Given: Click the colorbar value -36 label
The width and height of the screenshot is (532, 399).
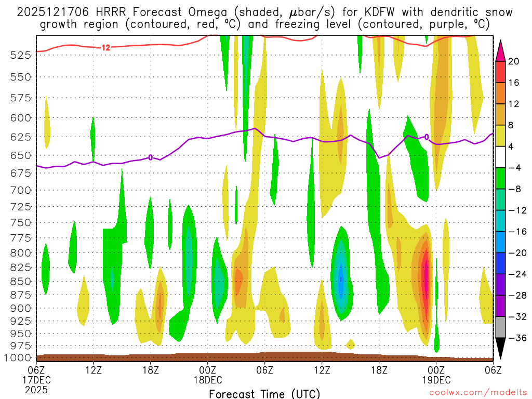Looking at the screenshot, I should coord(518,338).
